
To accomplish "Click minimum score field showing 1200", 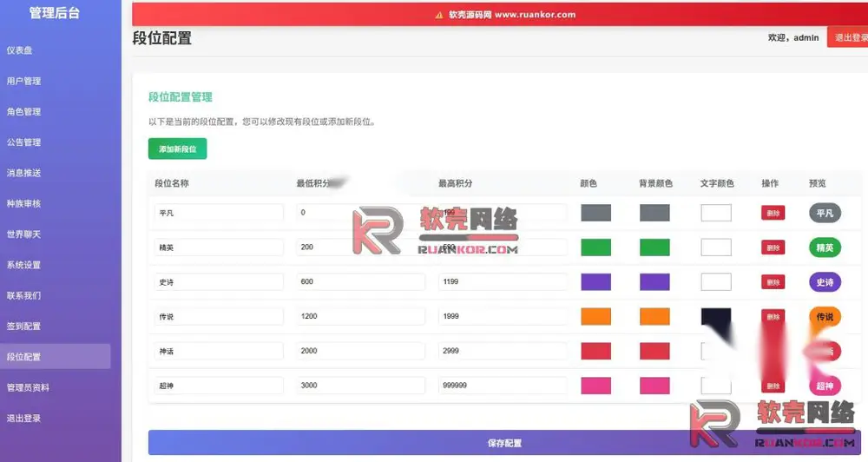I will coord(360,316).
